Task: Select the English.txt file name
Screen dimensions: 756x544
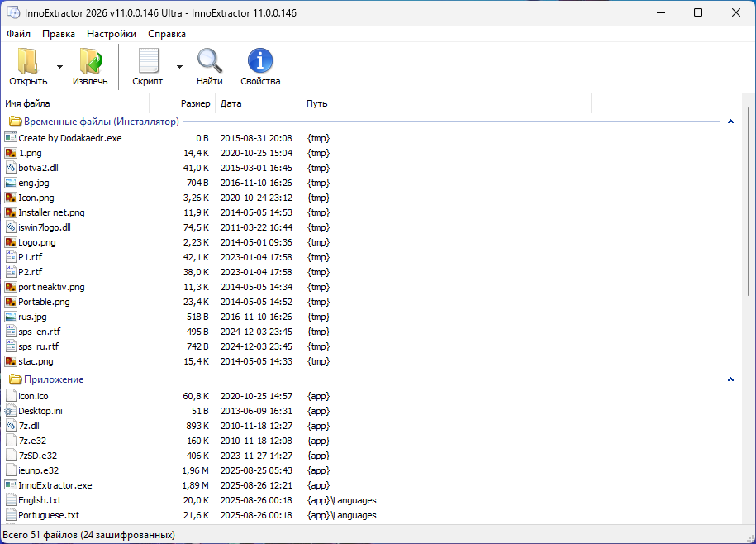Action: (x=40, y=500)
